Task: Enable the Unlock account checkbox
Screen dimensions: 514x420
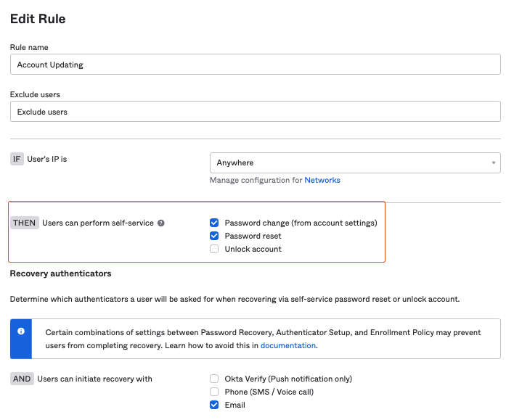Action: (214, 250)
